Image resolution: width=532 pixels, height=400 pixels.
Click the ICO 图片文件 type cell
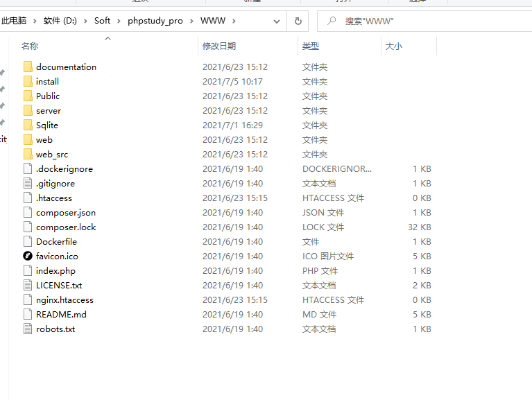pos(328,256)
